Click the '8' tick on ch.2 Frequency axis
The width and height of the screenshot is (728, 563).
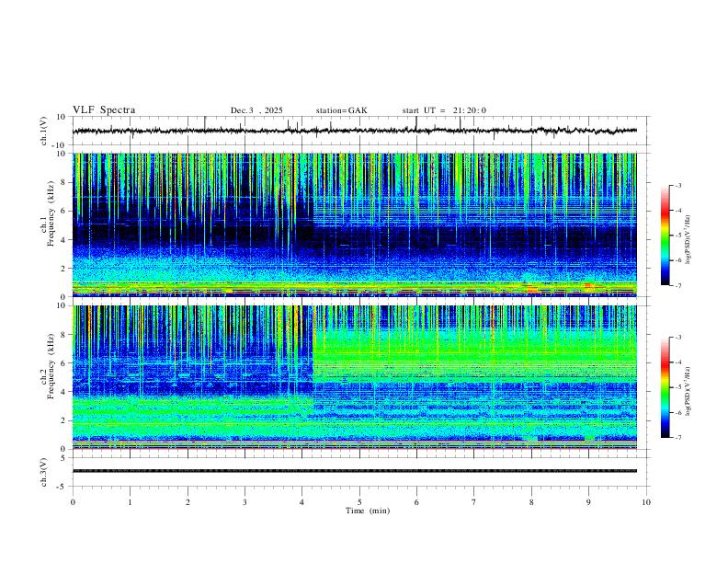[64, 335]
